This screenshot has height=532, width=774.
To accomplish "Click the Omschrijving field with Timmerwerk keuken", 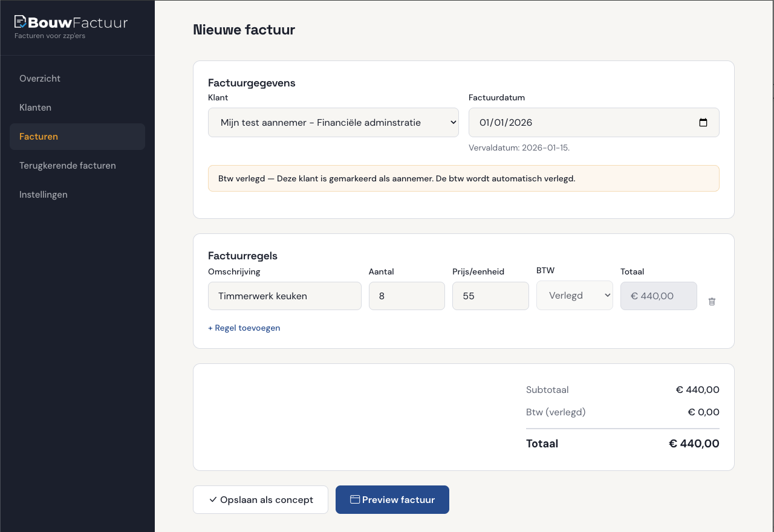I will pos(284,296).
